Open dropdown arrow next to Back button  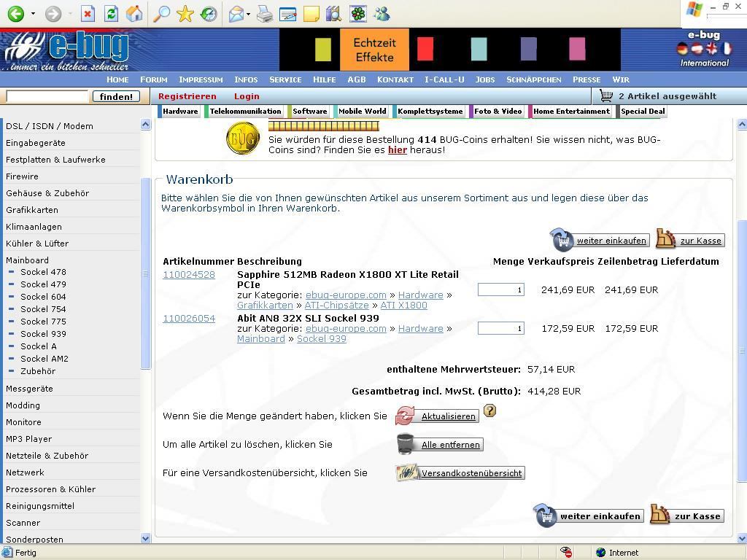click(x=33, y=14)
